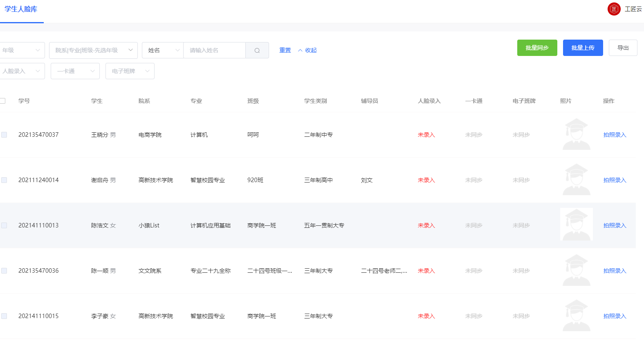The image size is (644, 343).
Task: Click the 工匠云 account name
Action: (x=633, y=9)
